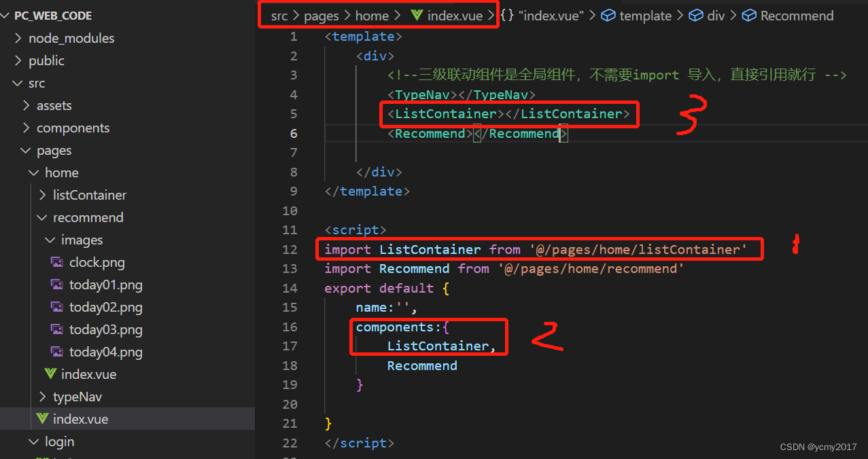Click the braces icon before "index.vue" breadcrumb

click(x=507, y=16)
